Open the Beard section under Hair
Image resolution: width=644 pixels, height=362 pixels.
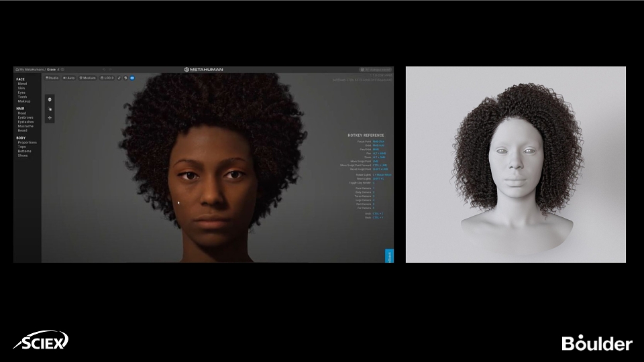22,131
